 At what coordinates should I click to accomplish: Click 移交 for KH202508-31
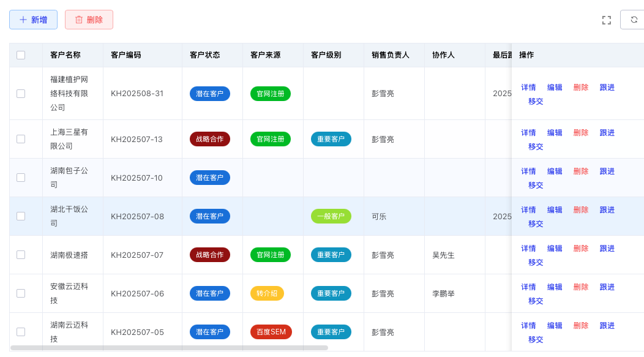coord(536,101)
